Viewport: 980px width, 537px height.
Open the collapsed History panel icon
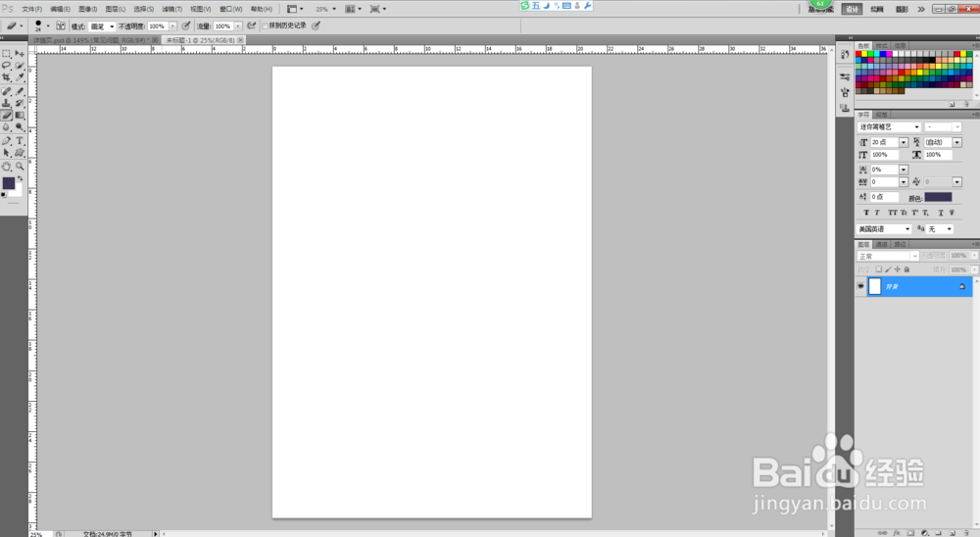click(x=845, y=55)
